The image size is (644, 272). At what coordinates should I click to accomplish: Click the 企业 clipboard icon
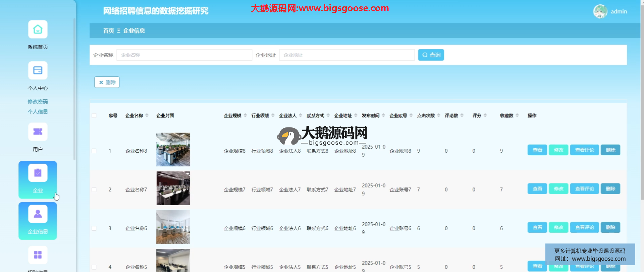(38, 173)
